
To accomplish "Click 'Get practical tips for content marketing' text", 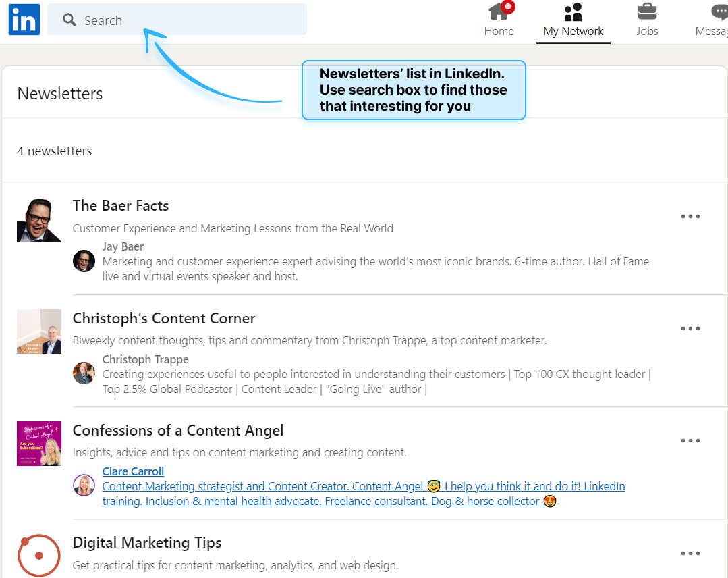I will (x=235, y=565).
